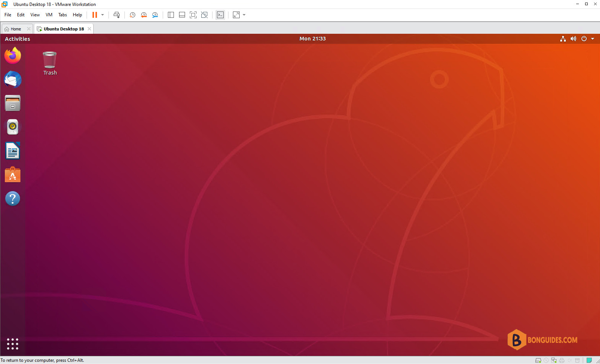Launch Thunderbird Mail from the dock
This screenshot has height=364, width=600.
(x=13, y=79)
